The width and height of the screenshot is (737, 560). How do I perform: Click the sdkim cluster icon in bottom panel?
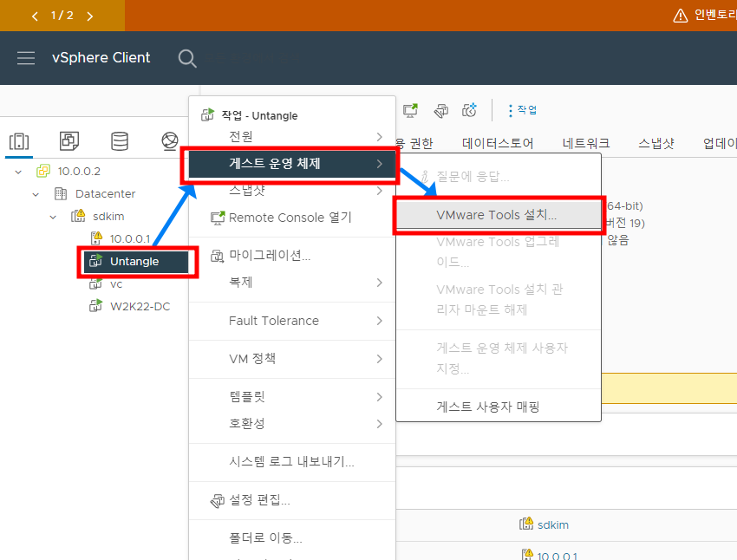click(x=526, y=524)
